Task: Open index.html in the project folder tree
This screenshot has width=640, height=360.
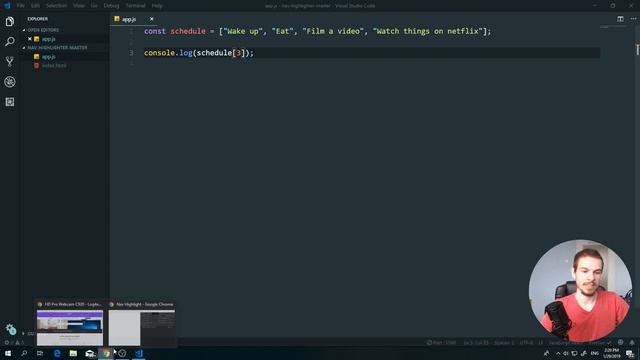Action: click(x=54, y=65)
